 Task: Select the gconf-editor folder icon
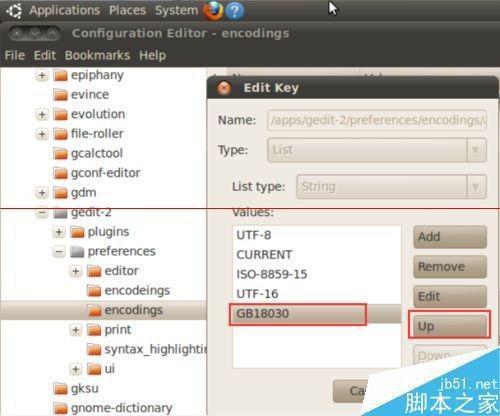(x=60, y=173)
